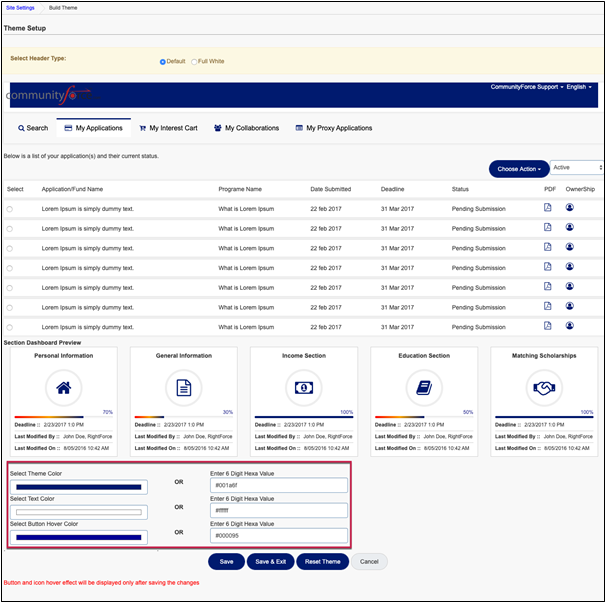Click the OwnerShip icon in last row
Viewport: 606px width, 604px height.
[570, 326]
